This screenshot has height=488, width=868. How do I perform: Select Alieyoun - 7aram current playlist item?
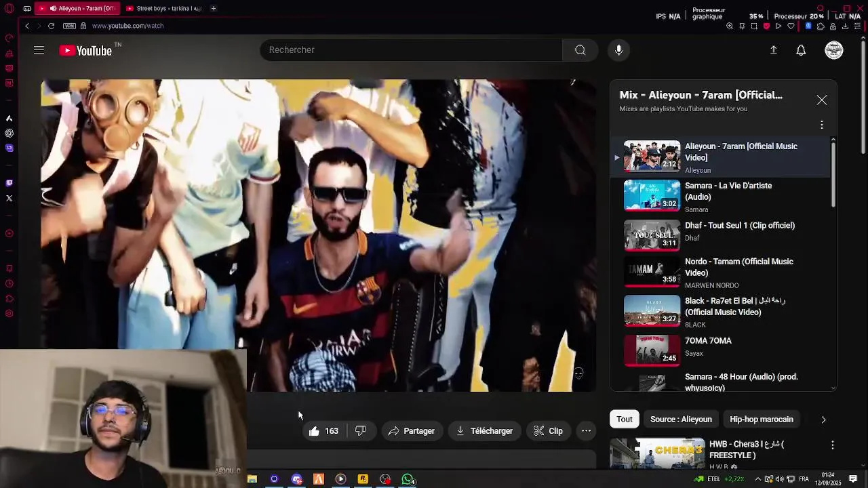click(720, 157)
